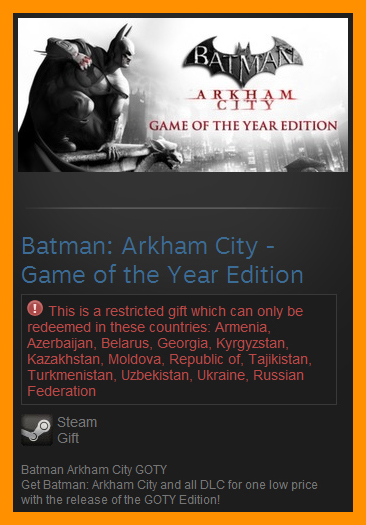Viewport: 366px width, 525px height.
Task: Open the Batman: Arkham City title link
Action: [x=148, y=246]
